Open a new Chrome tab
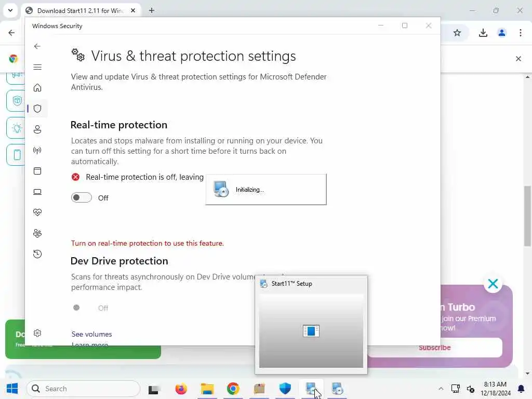This screenshot has height=399, width=532. point(152,10)
